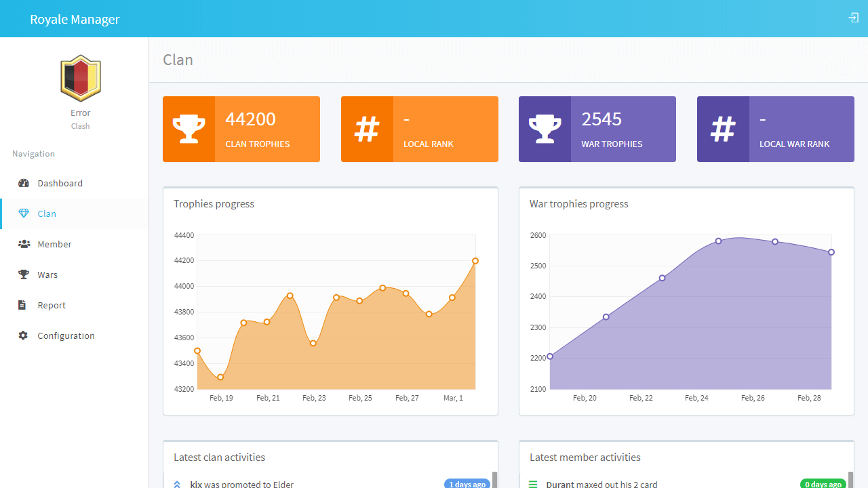Click the Royale Manager brand title
Screen dimensions: 868x488
75,19
